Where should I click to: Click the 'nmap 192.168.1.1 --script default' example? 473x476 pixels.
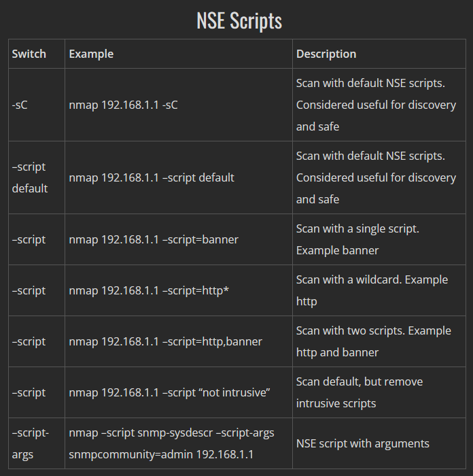tap(152, 177)
